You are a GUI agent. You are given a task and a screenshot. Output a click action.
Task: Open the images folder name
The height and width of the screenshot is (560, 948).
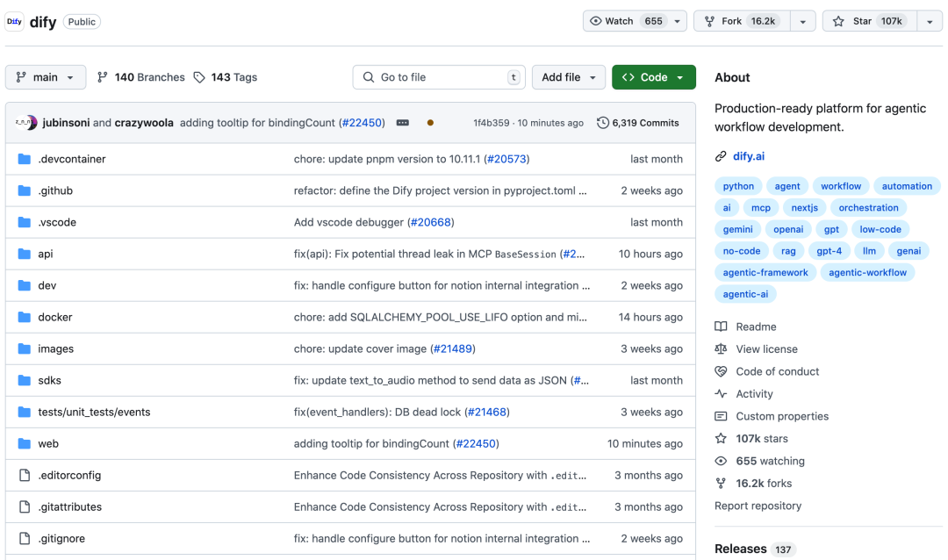point(55,349)
